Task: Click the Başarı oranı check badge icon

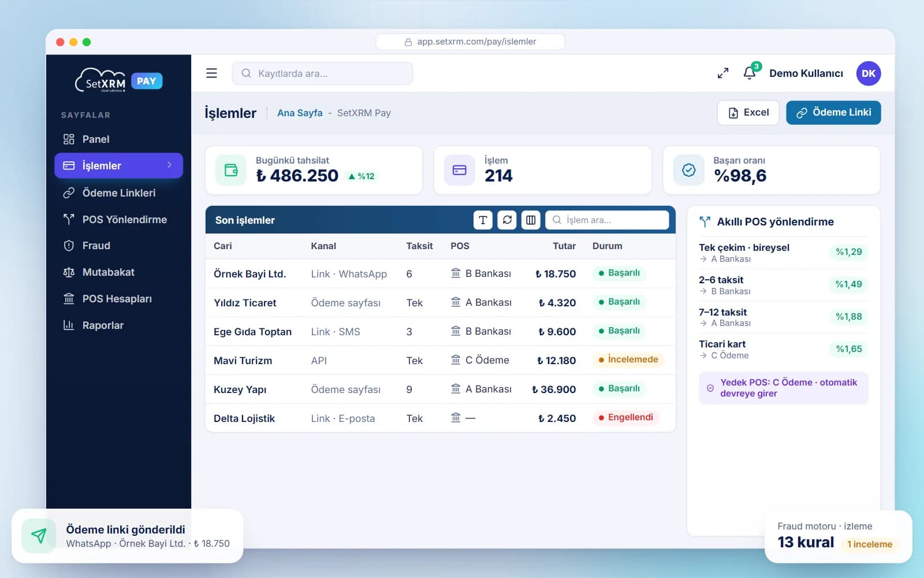Action: tap(688, 170)
